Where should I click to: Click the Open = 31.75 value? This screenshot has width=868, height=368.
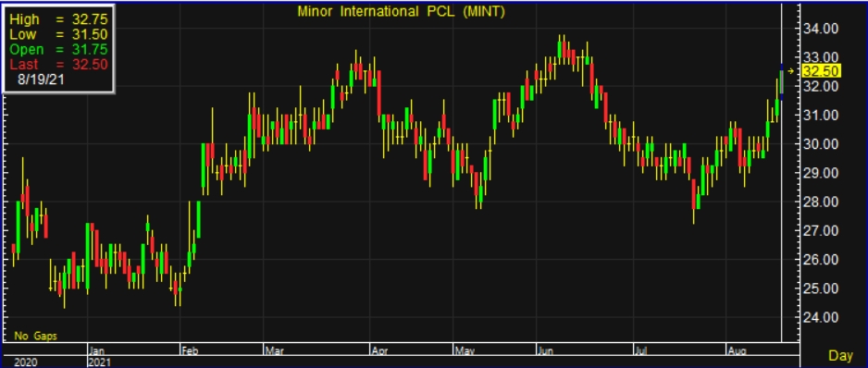click(58, 49)
